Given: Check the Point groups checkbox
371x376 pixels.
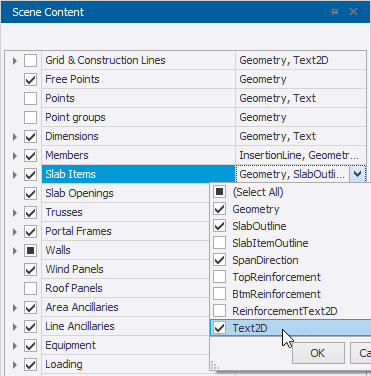Looking at the screenshot, I should tap(30, 118).
